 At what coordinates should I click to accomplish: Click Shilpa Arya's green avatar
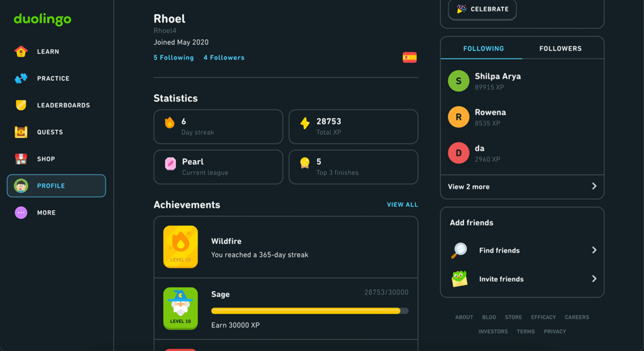pos(458,81)
